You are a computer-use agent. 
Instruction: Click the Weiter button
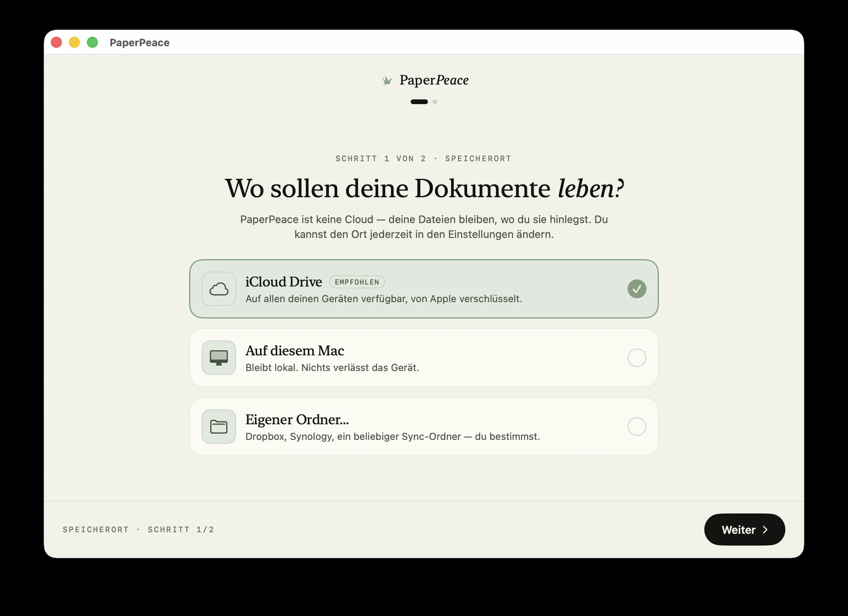[745, 530]
